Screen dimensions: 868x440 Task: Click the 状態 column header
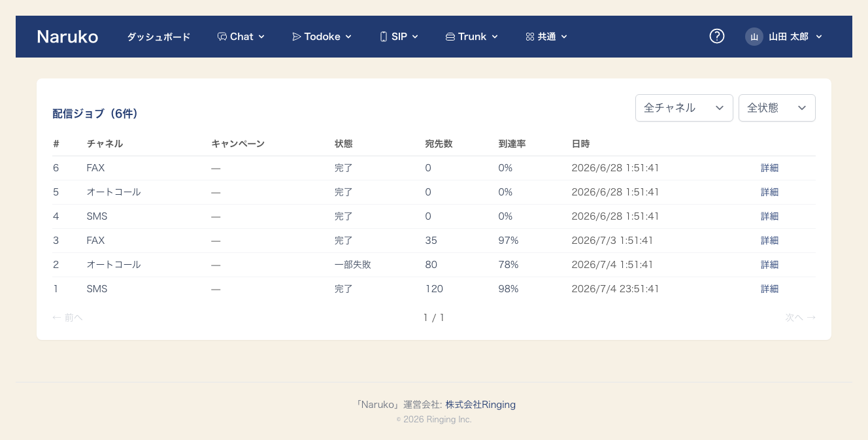click(344, 144)
